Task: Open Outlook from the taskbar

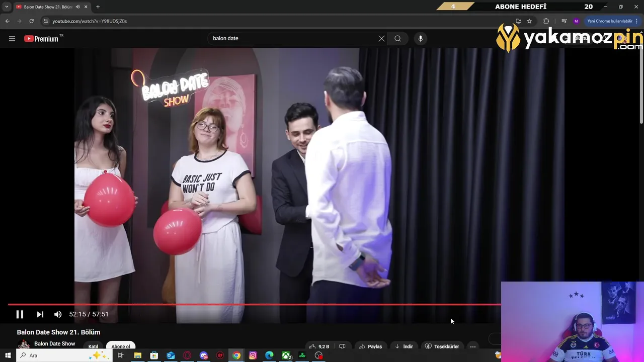Action: (171, 355)
